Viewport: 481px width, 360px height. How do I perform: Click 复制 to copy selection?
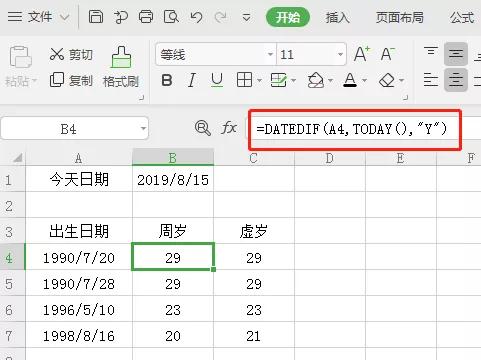point(71,80)
